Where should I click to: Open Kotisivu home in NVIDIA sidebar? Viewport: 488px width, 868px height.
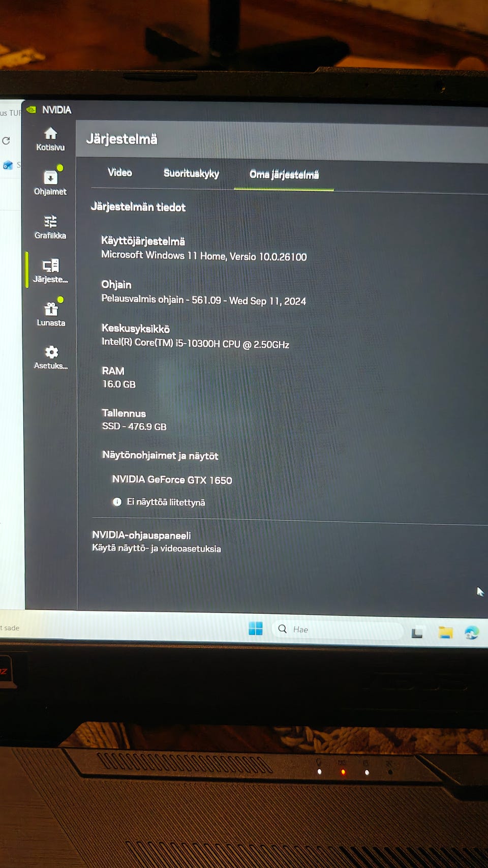click(50, 139)
